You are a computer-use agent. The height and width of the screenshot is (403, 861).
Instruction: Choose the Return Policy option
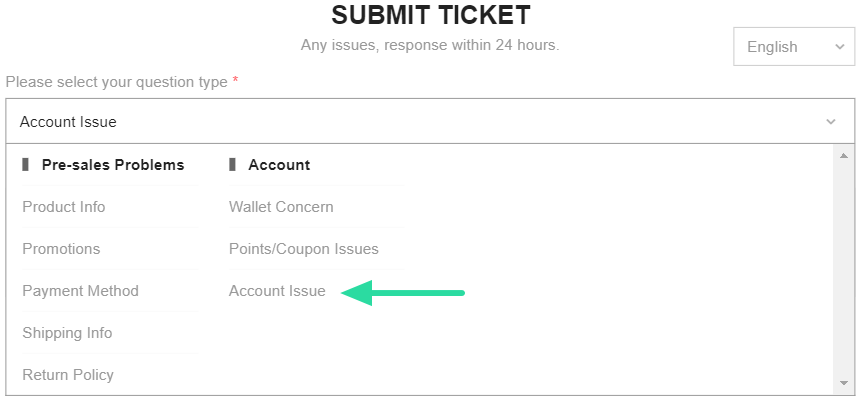click(68, 375)
